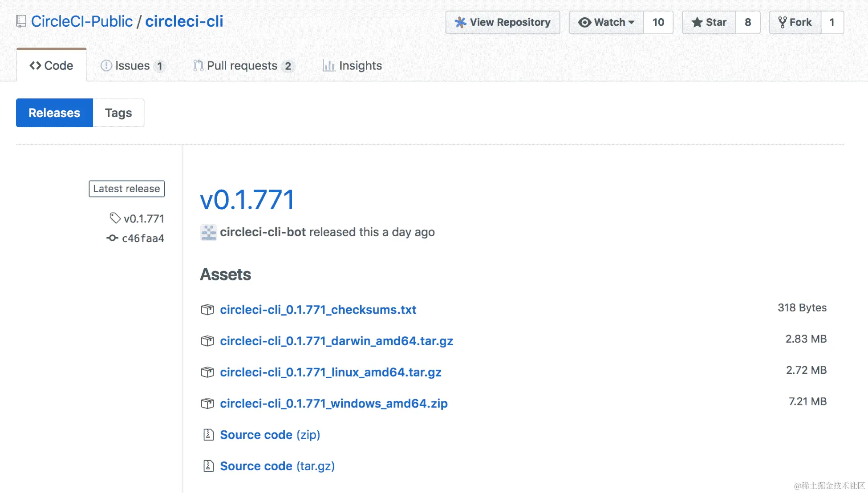Click the watchers count of 10
Screen dimensions: 868x493
pyautogui.click(x=658, y=22)
